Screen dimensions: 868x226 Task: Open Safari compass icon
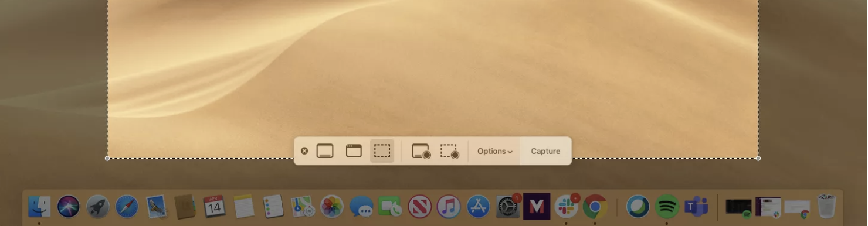click(x=127, y=206)
